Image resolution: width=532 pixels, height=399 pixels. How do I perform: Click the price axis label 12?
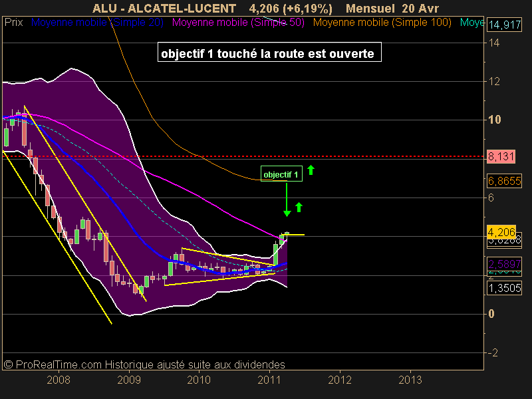pos(494,81)
